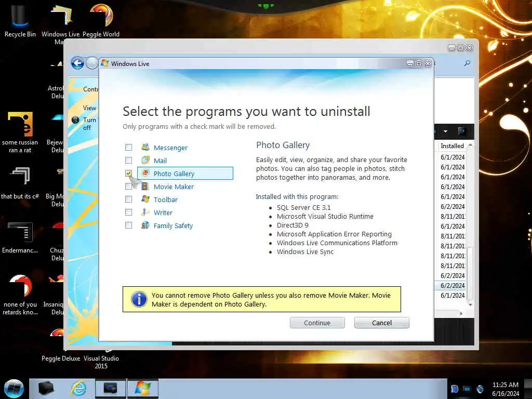
Task: Open 'none of you' desktop icon
Action: click(x=20, y=295)
